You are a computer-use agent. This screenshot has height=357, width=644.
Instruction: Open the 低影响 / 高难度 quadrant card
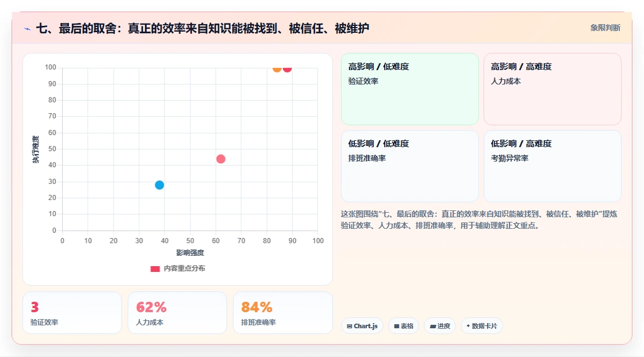pos(553,166)
